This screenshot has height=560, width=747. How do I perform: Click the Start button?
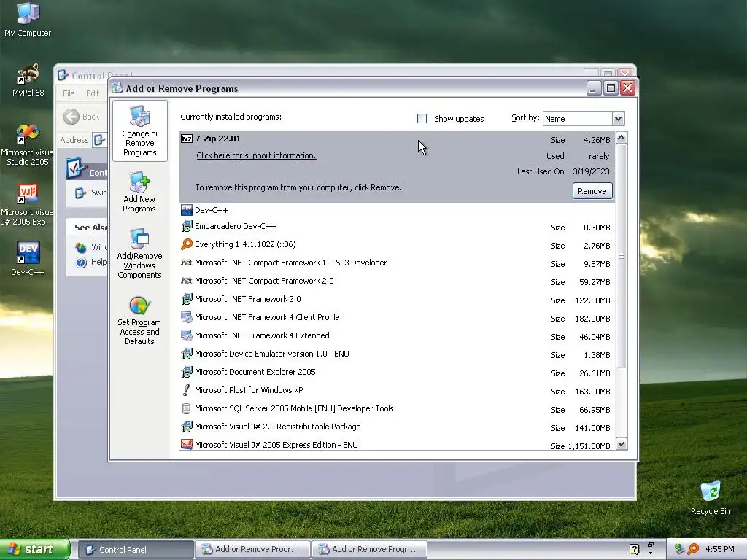click(35, 550)
